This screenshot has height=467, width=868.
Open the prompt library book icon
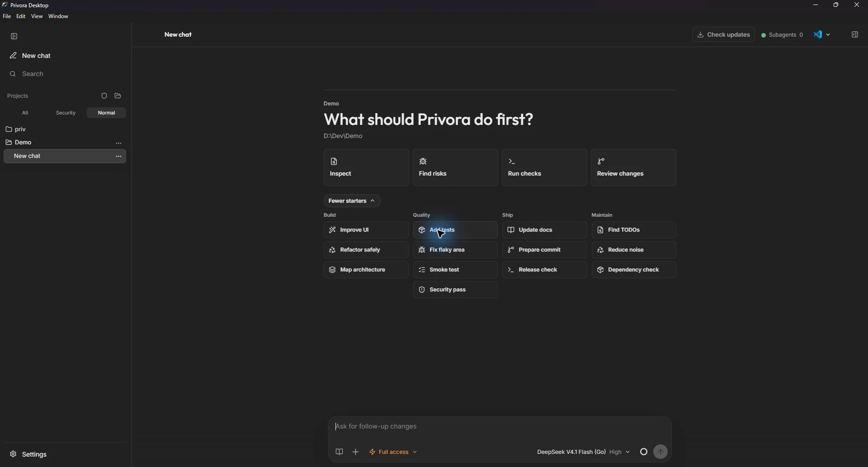pyautogui.click(x=340, y=452)
